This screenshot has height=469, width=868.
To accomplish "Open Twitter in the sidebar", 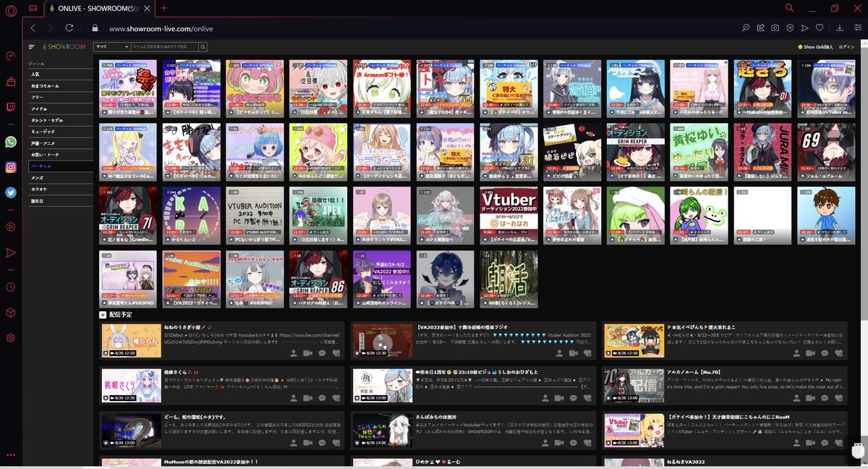I will click(11, 193).
